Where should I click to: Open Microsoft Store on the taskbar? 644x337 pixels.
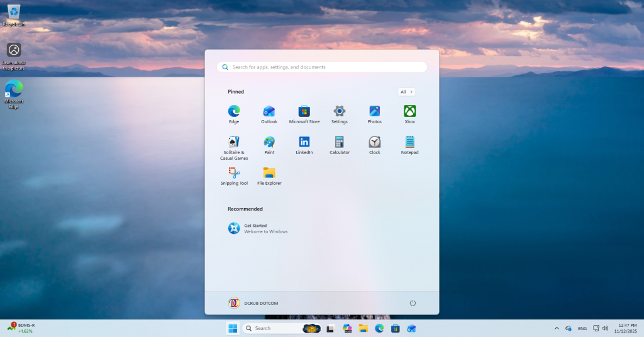(395, 328)
